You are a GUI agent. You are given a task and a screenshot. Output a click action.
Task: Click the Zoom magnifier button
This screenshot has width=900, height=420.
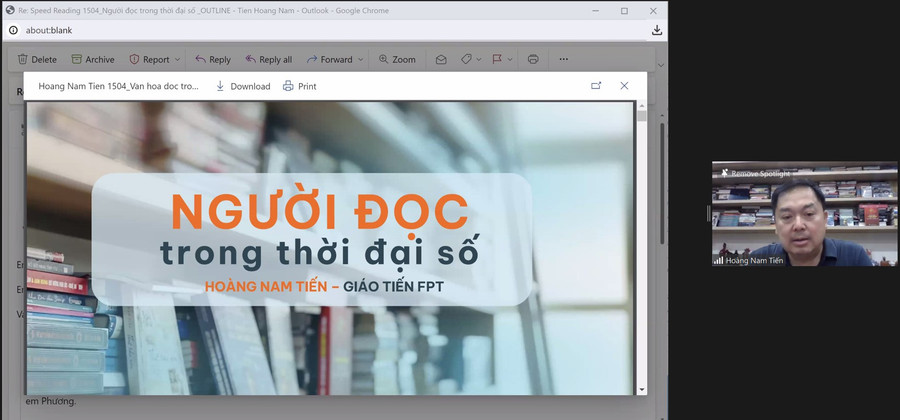(x=397, y=59)
